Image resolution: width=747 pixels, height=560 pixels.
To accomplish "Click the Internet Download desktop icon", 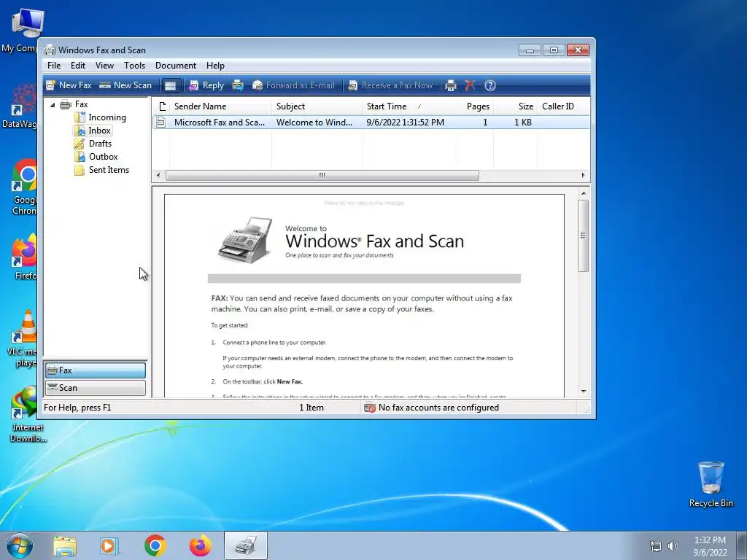I will [x=27, y=414].
